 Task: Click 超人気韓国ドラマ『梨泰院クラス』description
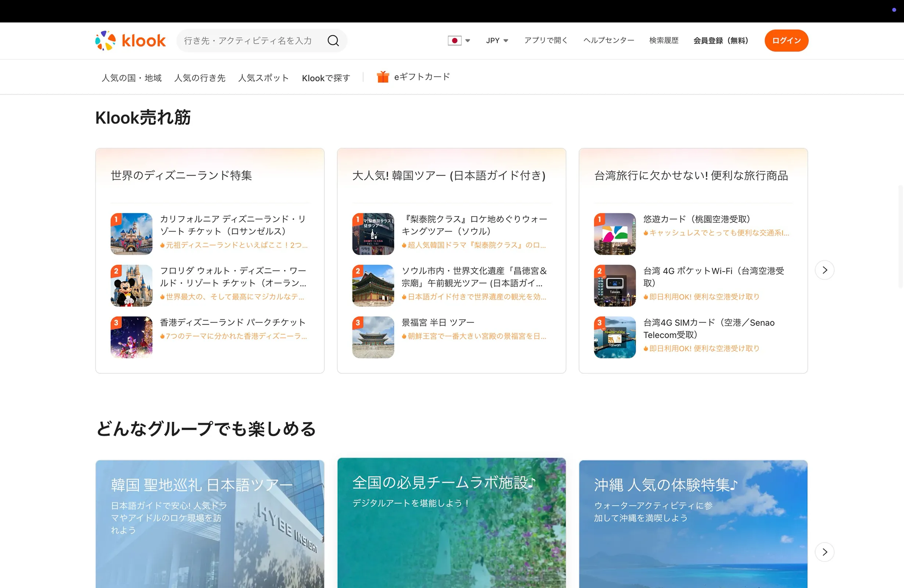474,245
